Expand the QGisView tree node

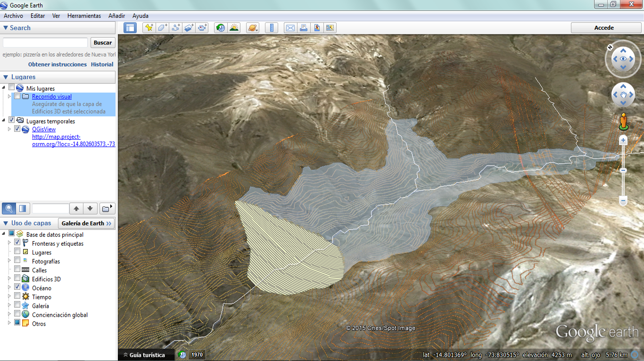pos(9,129)
